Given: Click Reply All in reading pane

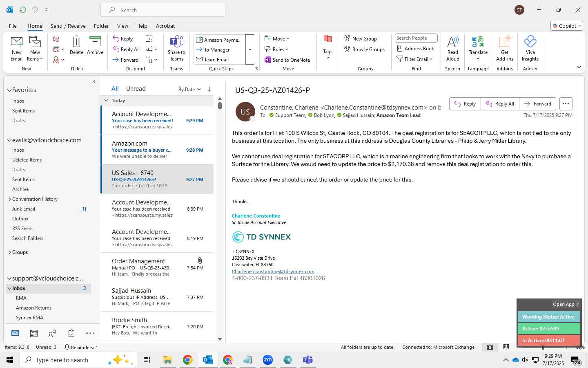Looking at the screenshot, I should tap(500, 104).
